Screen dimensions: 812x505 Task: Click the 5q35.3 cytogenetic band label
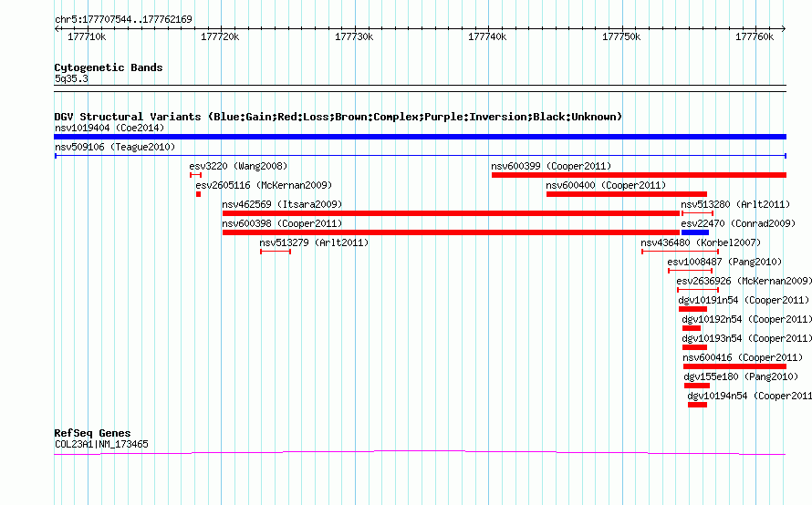pyautogui.click(x=71, y=78)
